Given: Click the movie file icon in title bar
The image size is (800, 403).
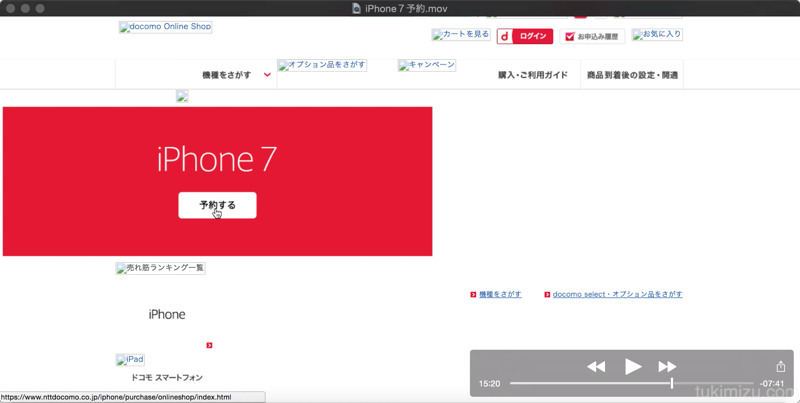Looking at the screenshot, I should point(357,9).
